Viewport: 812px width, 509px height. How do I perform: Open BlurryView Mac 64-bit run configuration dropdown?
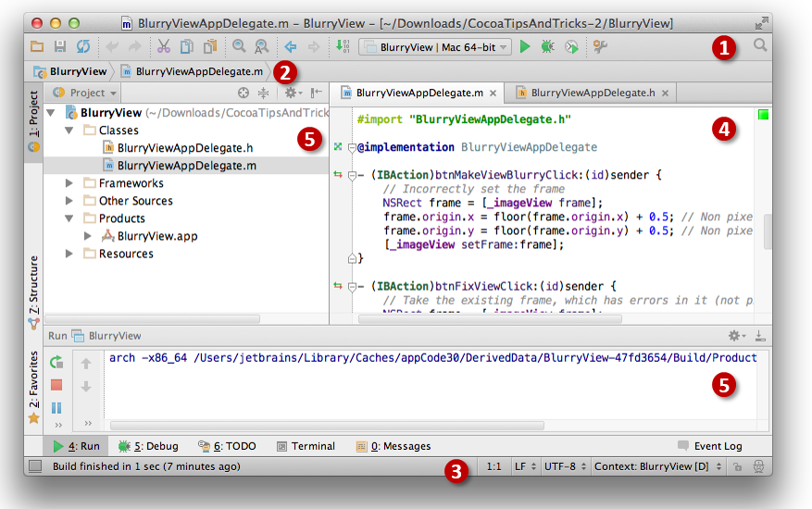click(434, 46)
